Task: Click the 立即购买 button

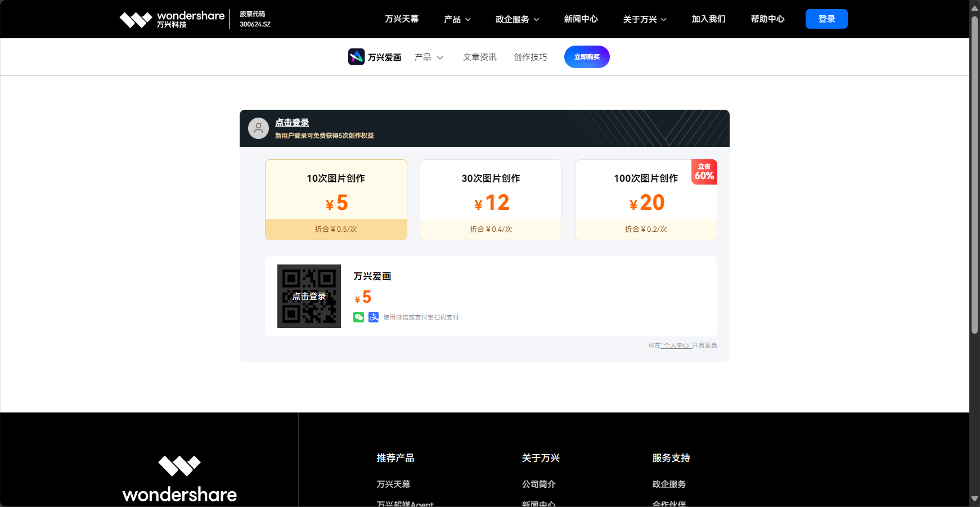Action: point(587,57)
